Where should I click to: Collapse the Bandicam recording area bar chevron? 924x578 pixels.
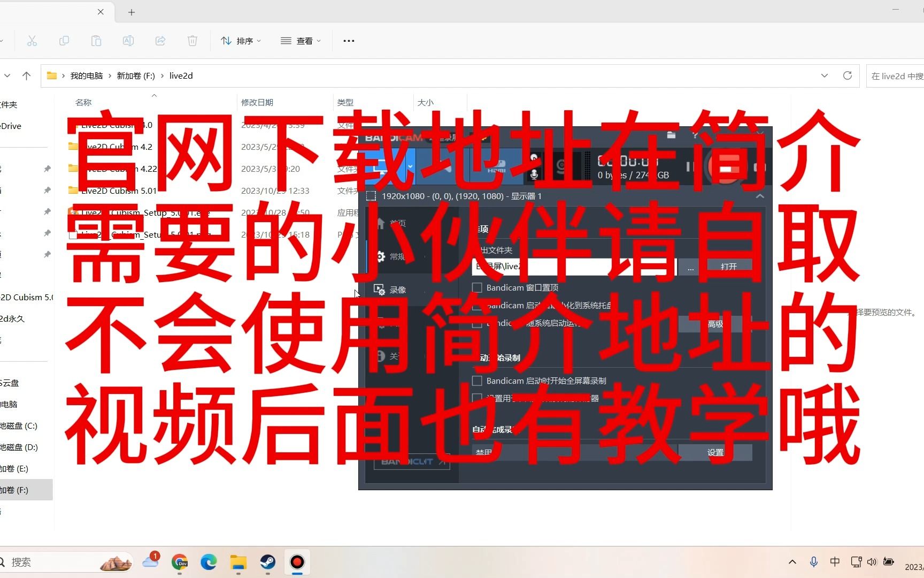click(760, 196)
